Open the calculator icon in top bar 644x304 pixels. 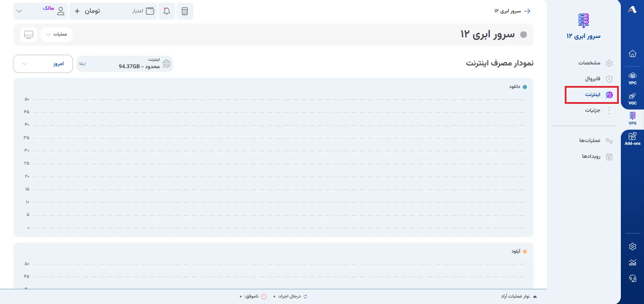click(x=185, y=11)
